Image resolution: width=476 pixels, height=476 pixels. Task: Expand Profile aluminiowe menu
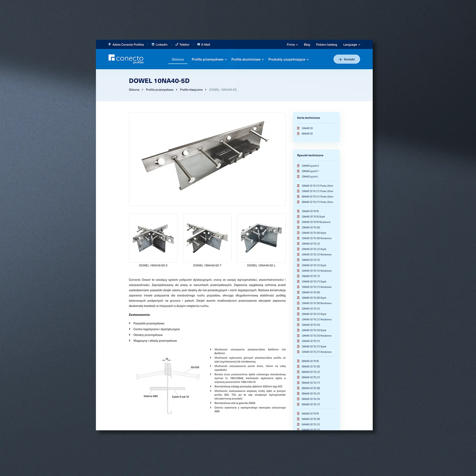click(x=247, y=59)
